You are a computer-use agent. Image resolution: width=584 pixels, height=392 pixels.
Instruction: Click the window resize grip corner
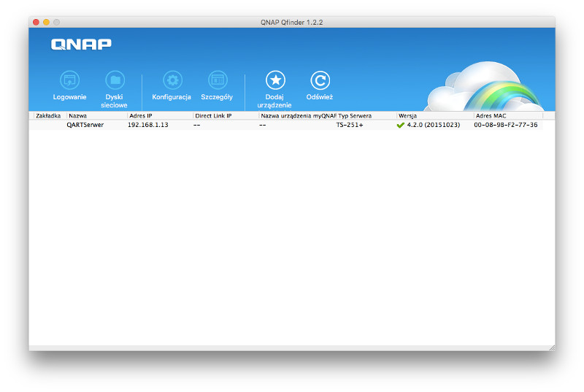tap(552, 347)
